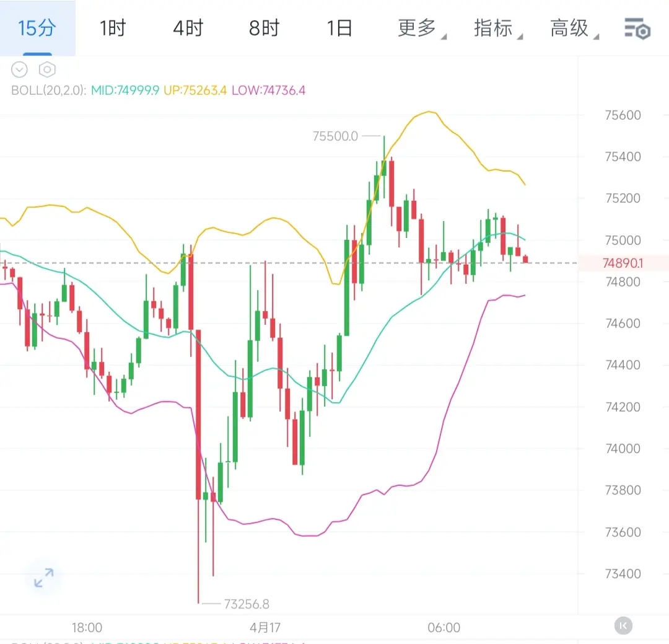Click the MID:74999.9 value
This screenshot has height=644, width=669.
[125, 90]
